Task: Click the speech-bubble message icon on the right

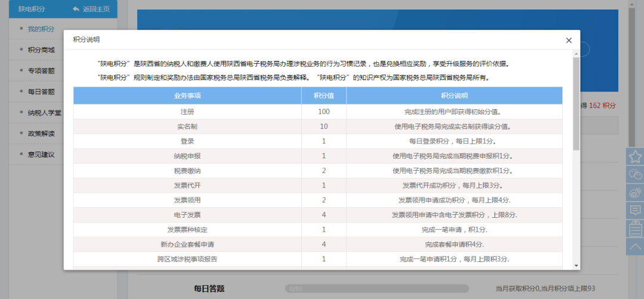Action: tap(635, 210)
